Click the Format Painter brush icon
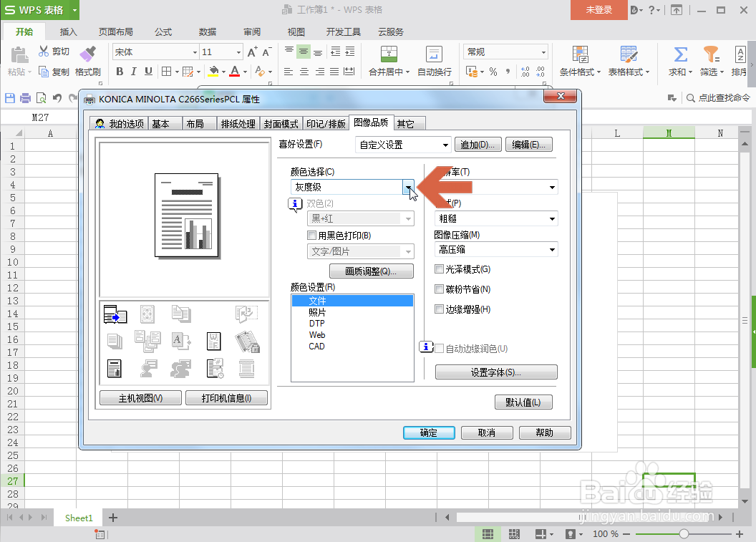 88,54
